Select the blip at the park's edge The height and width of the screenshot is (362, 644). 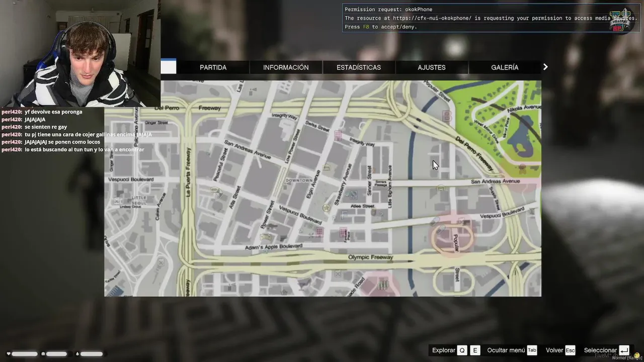coord(522,168)
